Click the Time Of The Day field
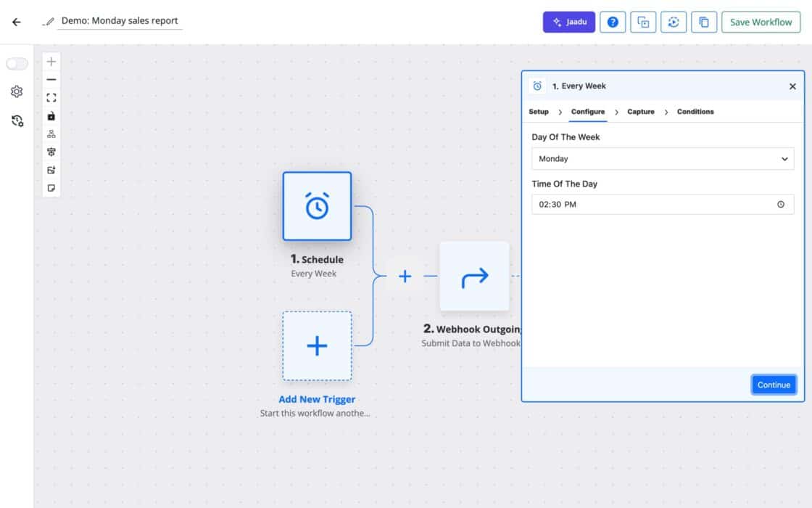 coord(663,204)
